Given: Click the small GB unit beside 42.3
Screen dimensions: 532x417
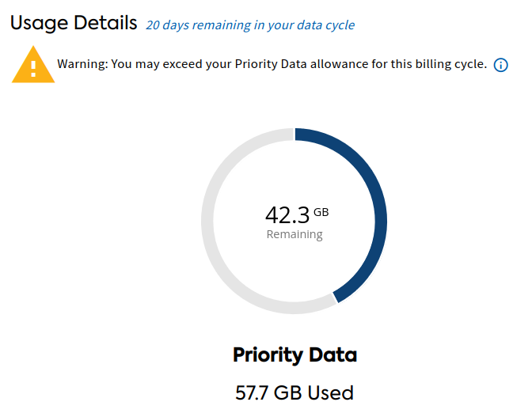Looking at the screenshot, I should pos(321,212).
